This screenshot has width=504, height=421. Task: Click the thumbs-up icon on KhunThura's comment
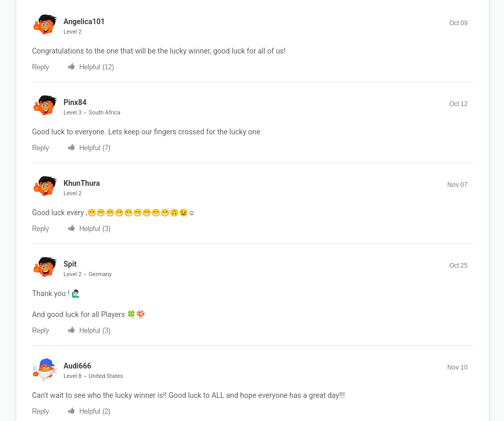72,228
